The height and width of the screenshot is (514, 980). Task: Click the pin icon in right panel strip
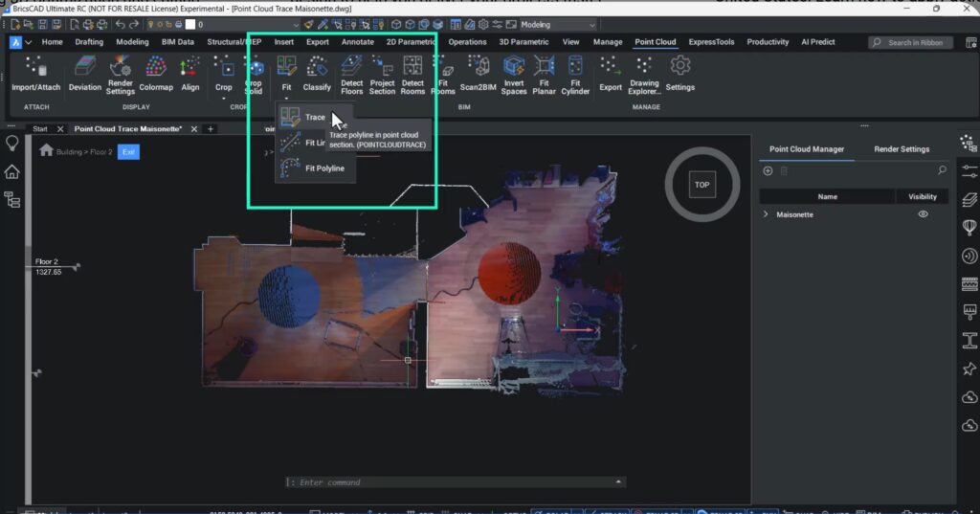coord(969,369)
